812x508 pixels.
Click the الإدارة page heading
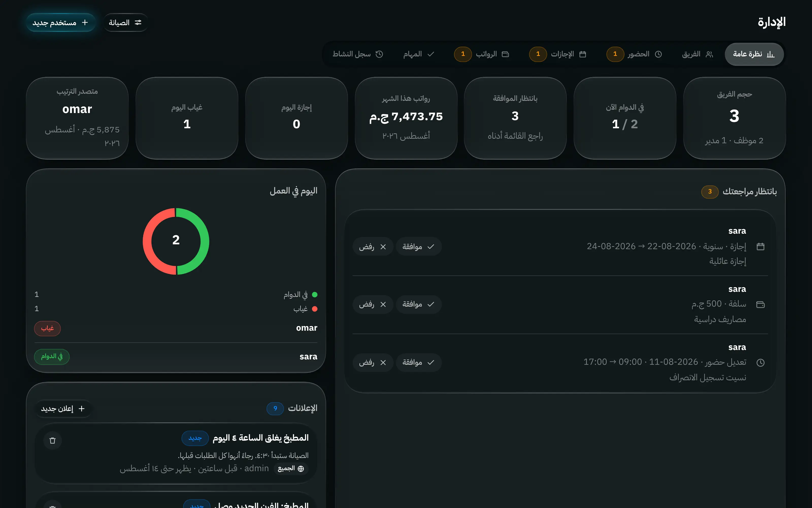(772, 22)
